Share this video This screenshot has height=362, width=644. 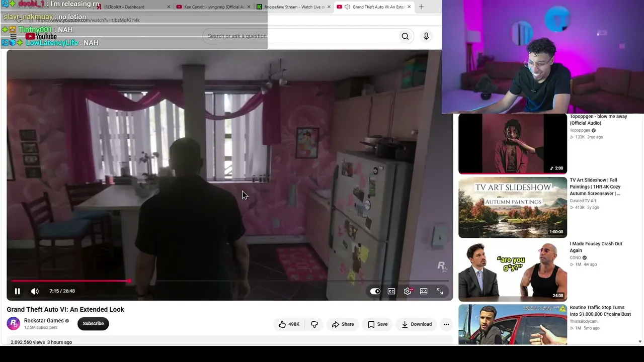(343, 324)
